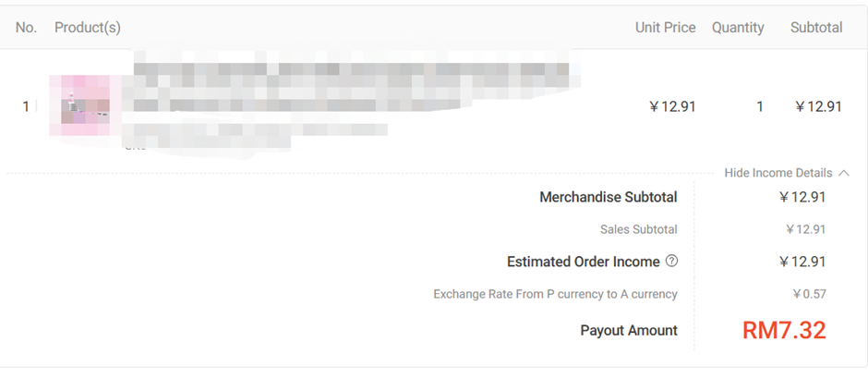
Task: Click the Unit Price column header
Action: click(665, 28)
